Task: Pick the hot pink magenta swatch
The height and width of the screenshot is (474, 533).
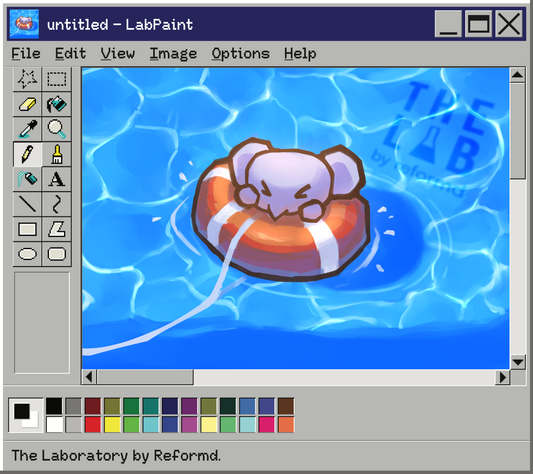Action: [266, 424]
